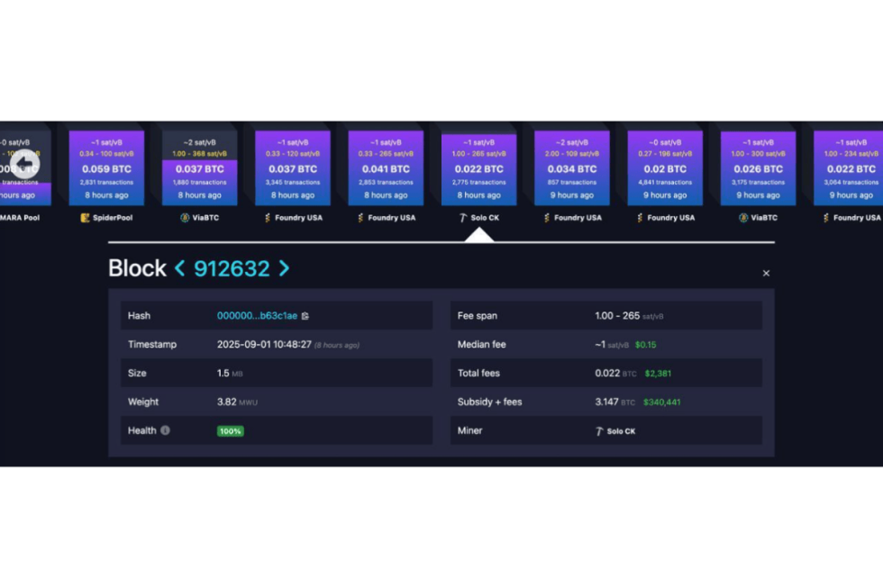
Task: Click the green 100% health badge
Action: tap(230, 431)
